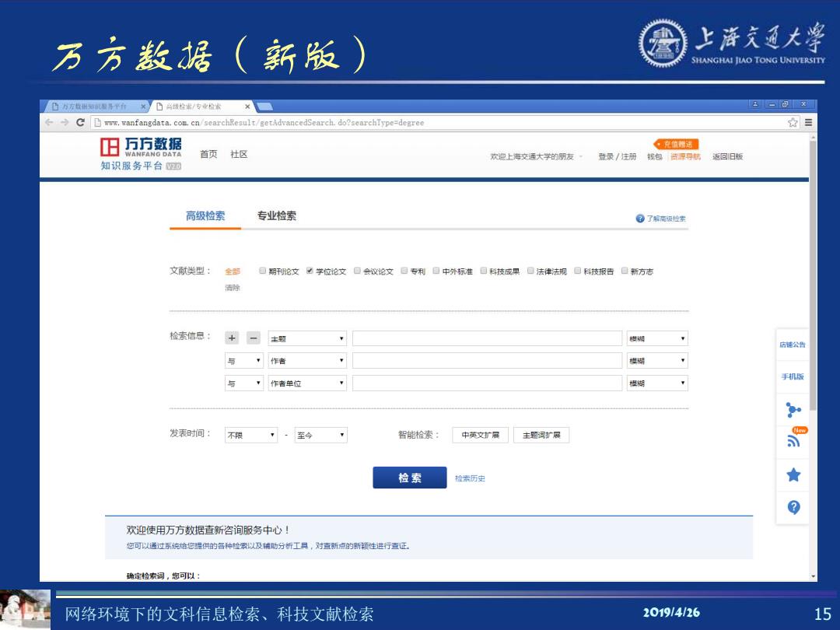The image size is (840, 630).
Task: Check the 中外标准 checkbox
Action: click(436, 271)
